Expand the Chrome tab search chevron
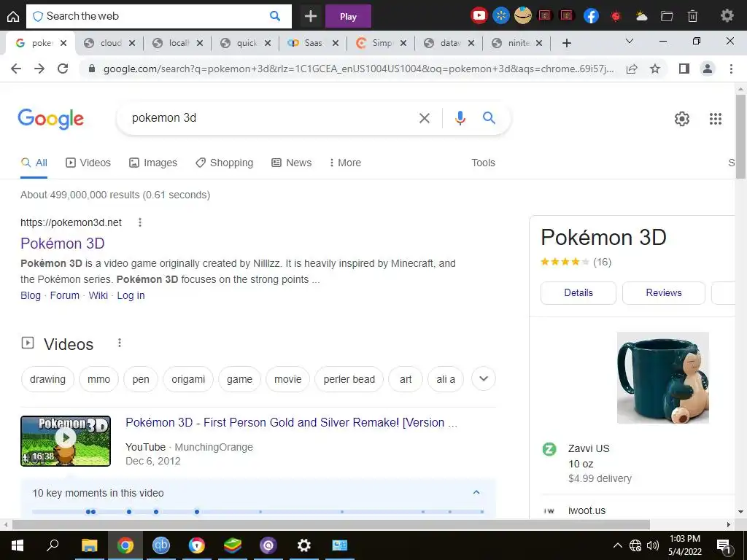Image resolution: width=747 pixels, height=560 pixels. (630, 42)
